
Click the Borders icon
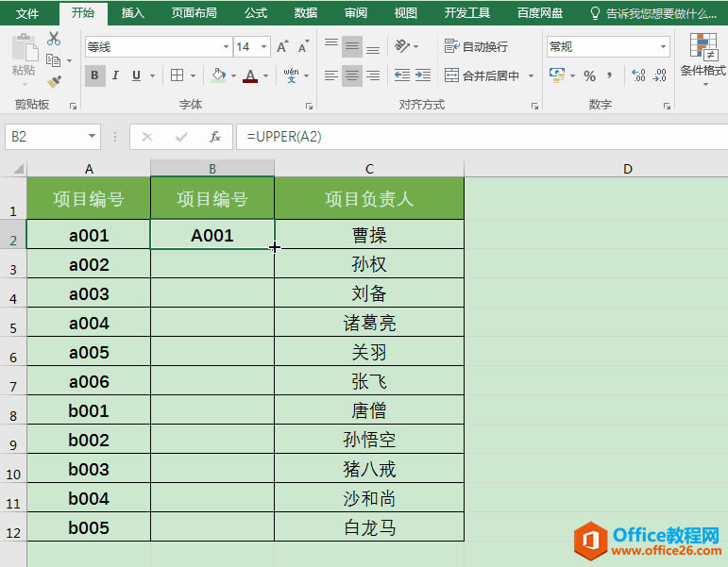coord(177,75)
